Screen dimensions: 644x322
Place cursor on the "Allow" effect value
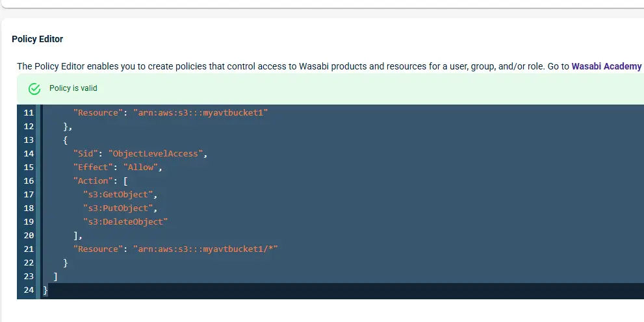(x=140, y=167)
